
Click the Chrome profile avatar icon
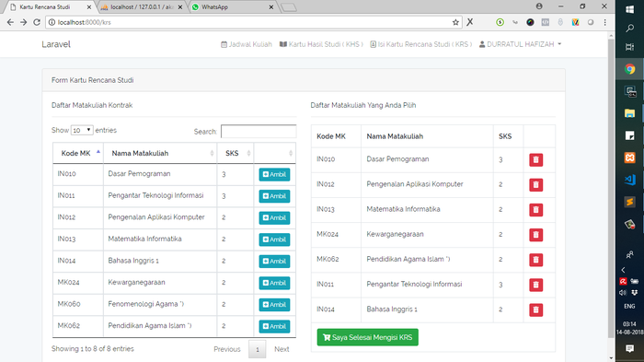(x=539, y=6)
